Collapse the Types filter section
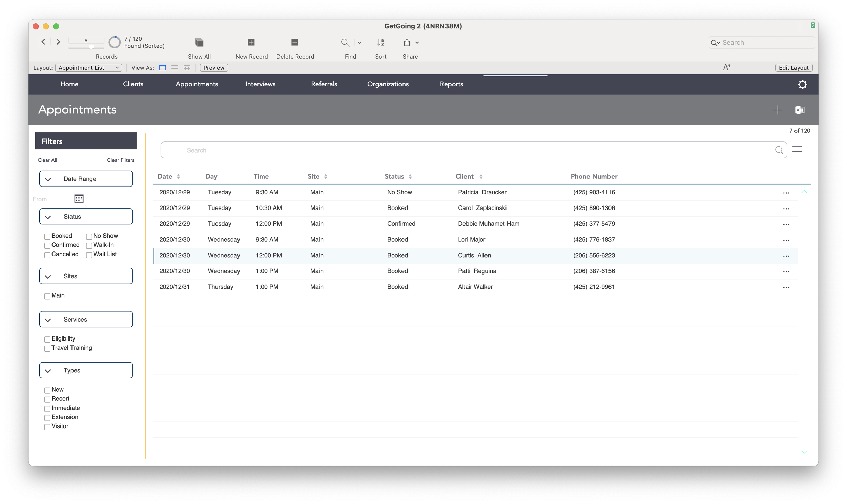Screen dimensions: 847x504 click(x=48, y=371)
